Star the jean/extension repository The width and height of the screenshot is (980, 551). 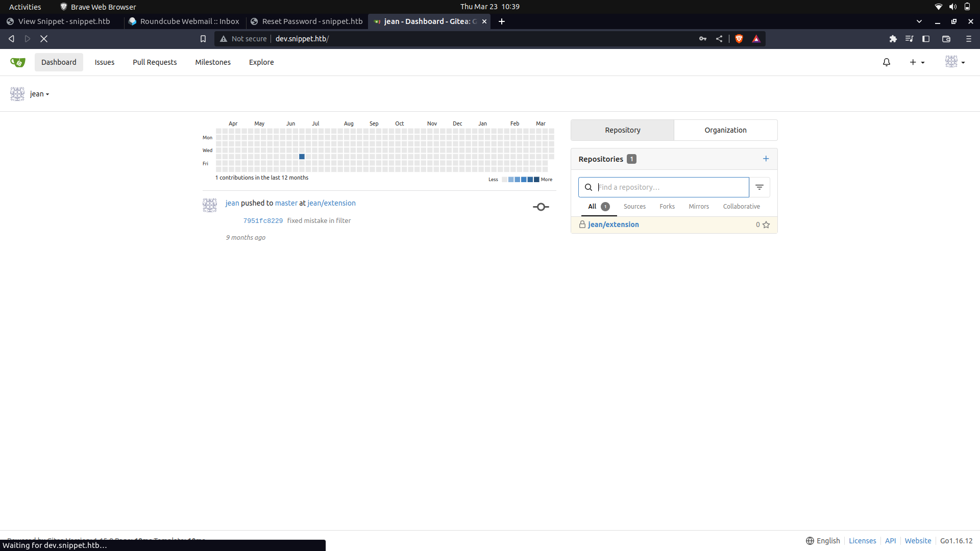pos(767,224)
